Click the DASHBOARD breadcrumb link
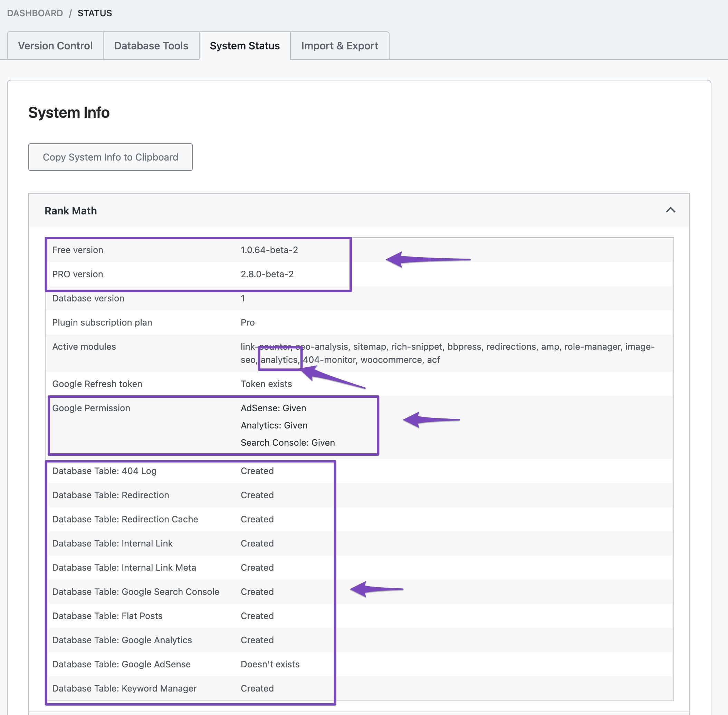The image size is (728, 715). (35, 13)
